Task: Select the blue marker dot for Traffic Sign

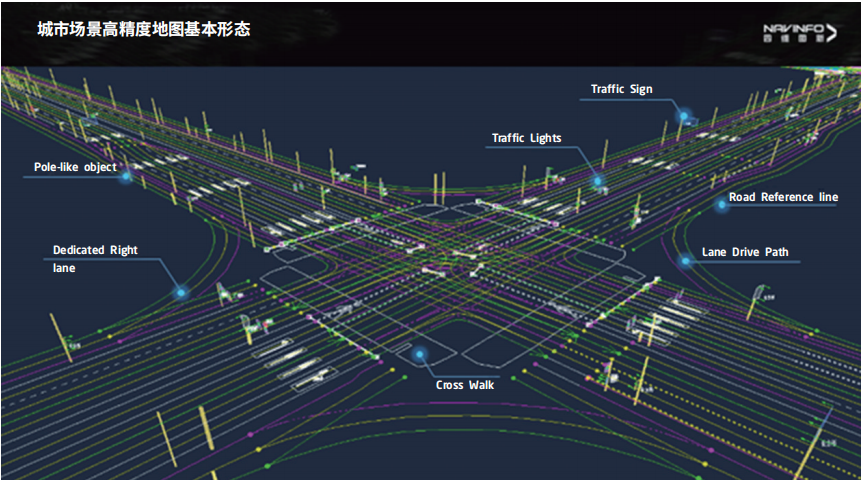Action: 684,116
